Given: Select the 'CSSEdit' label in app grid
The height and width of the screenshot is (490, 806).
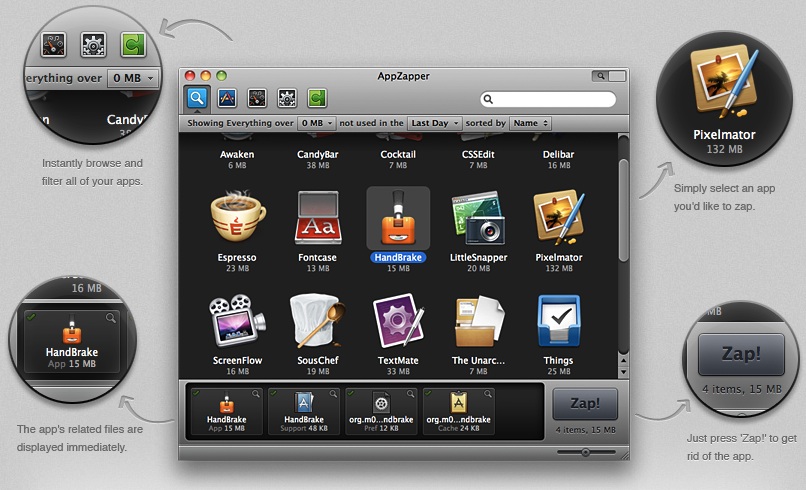Looking at the screenshot, I should click(x=479, y=154).
